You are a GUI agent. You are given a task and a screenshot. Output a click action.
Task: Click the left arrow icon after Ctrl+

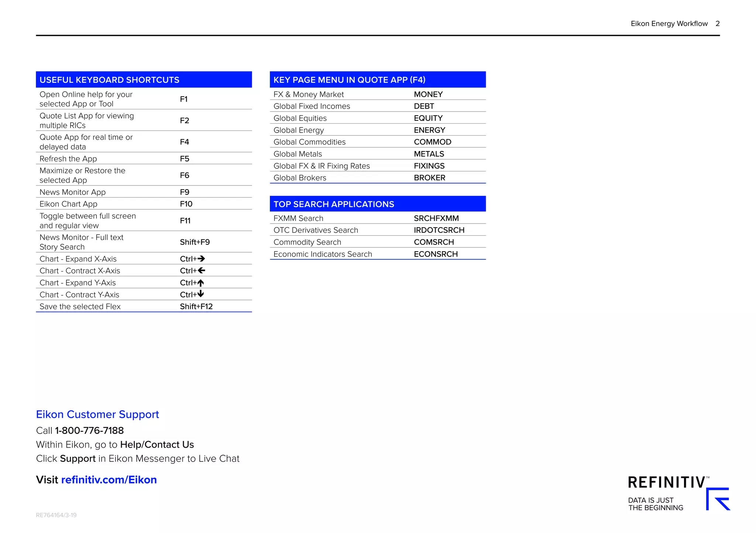pyautogui.click(x=201, y=270)
